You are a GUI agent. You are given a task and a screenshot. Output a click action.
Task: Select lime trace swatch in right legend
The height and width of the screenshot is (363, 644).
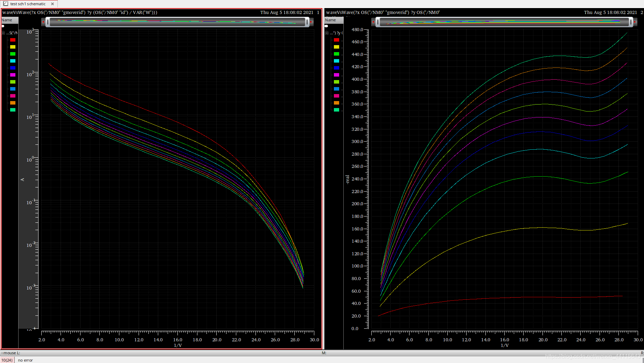coord(336,82)
